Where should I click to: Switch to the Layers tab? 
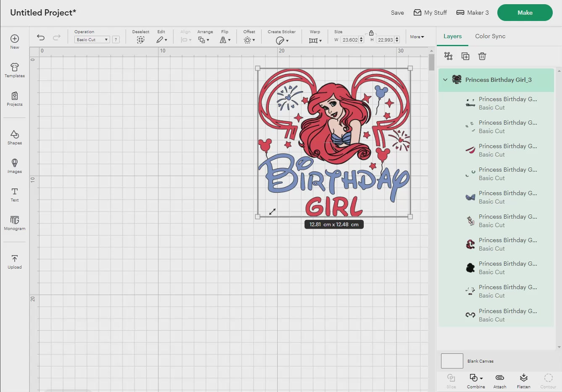452,36
